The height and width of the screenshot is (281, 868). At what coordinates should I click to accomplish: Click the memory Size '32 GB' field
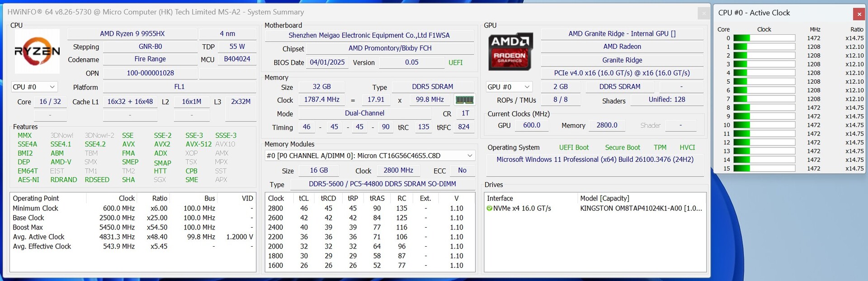click(322, 87)
